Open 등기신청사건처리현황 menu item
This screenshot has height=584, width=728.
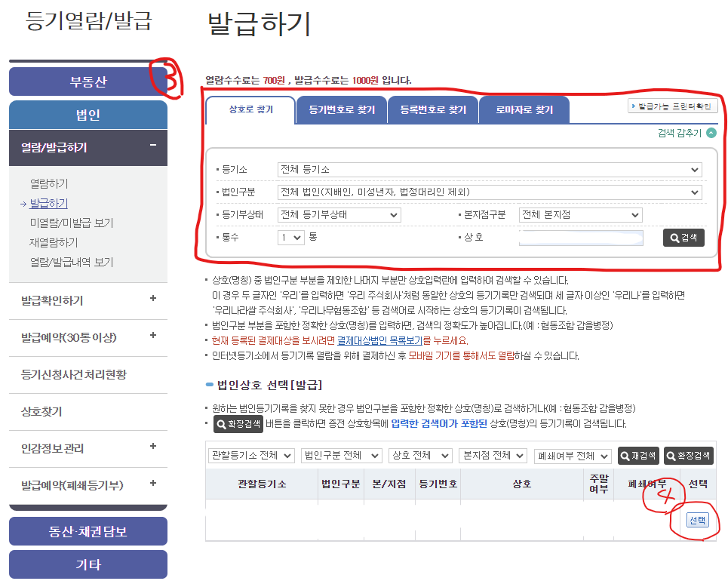tap(74, 375)
